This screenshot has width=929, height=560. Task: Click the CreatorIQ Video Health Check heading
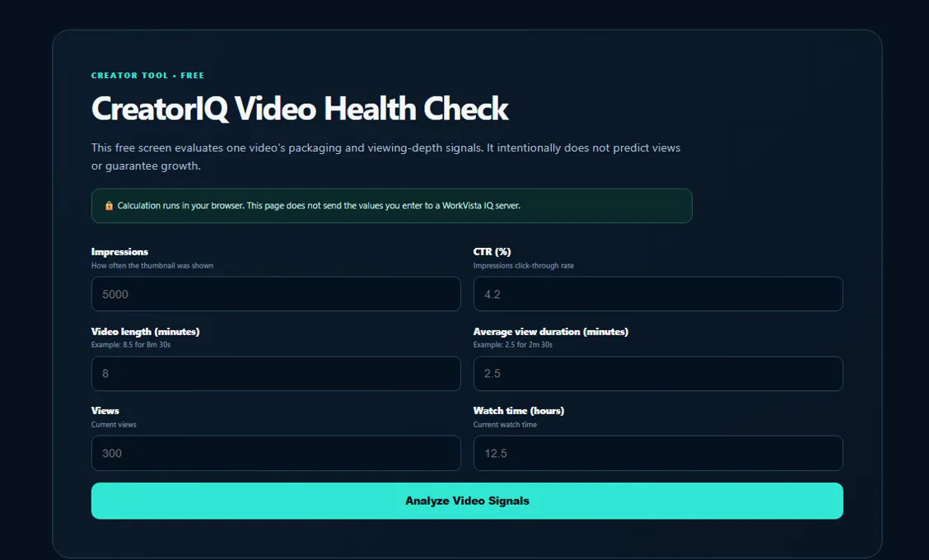pyautogui.click(x=300, y=109)
